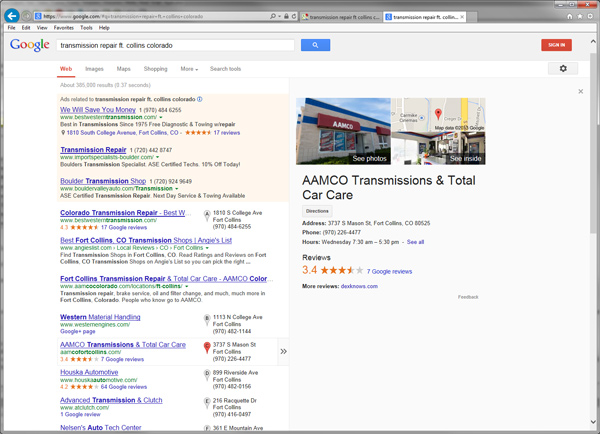The height and width of the screenshot is (434, 600).
Task: Open the Tools menu
Action: click(x=86, y=28)
